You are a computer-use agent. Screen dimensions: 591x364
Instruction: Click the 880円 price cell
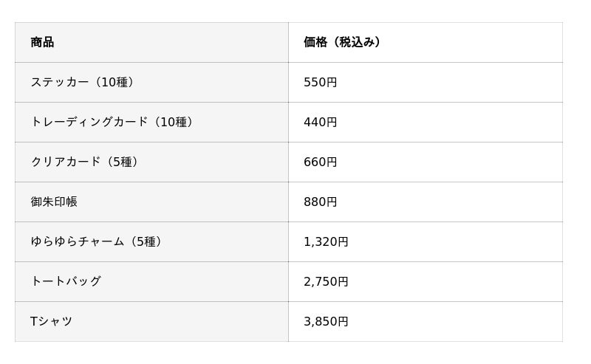click(320, 202)
